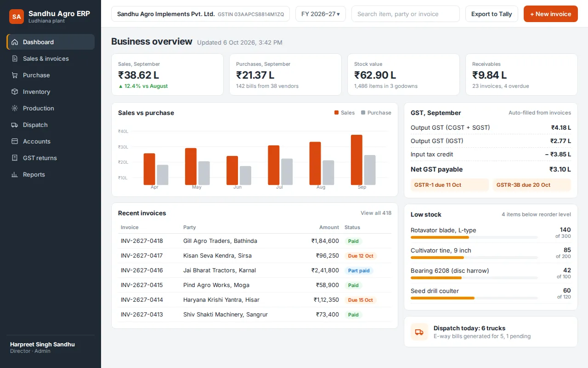
Task: Click the Accounts card icon
Action: click(15, 141)
